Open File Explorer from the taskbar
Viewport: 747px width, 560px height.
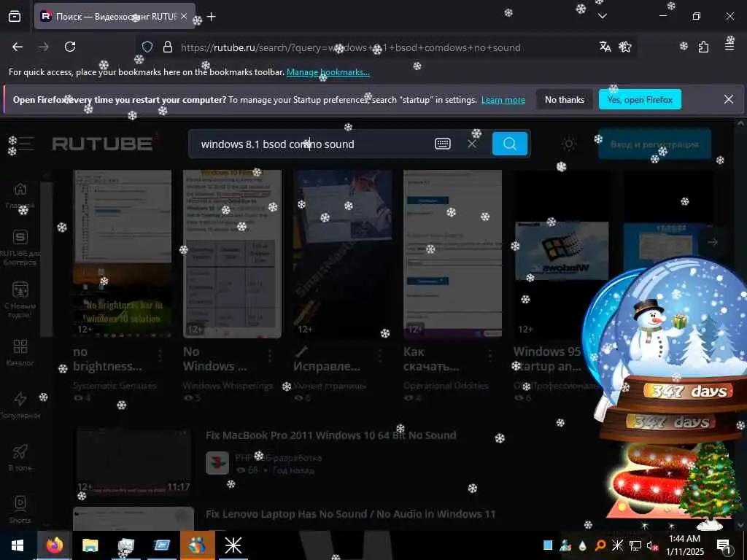click(x=90, y=545)
